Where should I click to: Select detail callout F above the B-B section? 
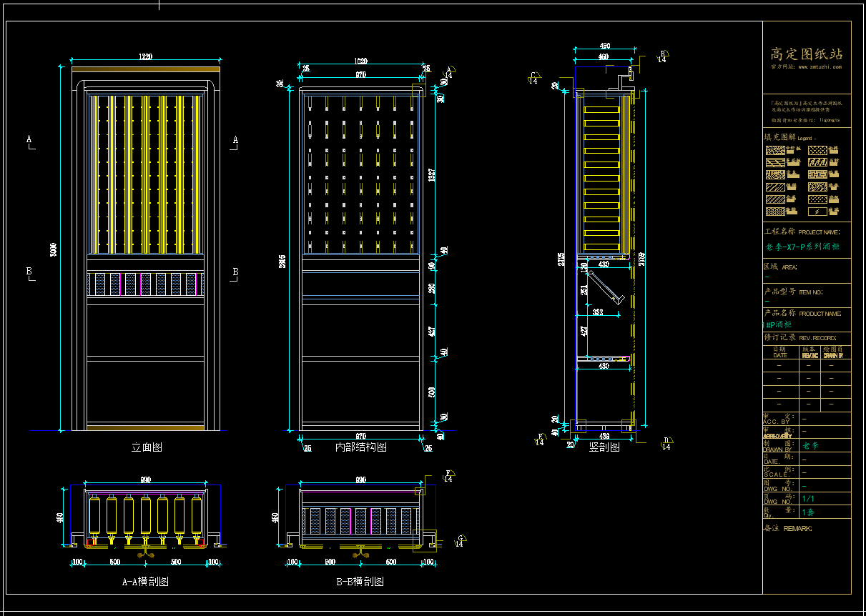click(x=448, y=476)
